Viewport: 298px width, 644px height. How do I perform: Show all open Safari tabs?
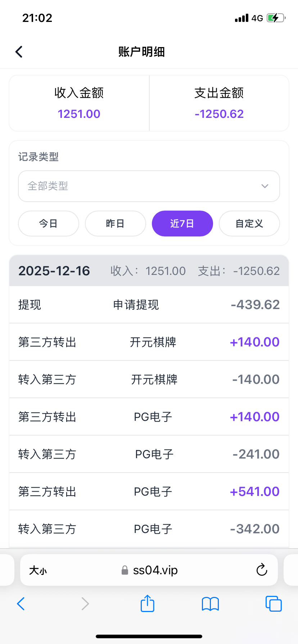[x=274, y=604]
